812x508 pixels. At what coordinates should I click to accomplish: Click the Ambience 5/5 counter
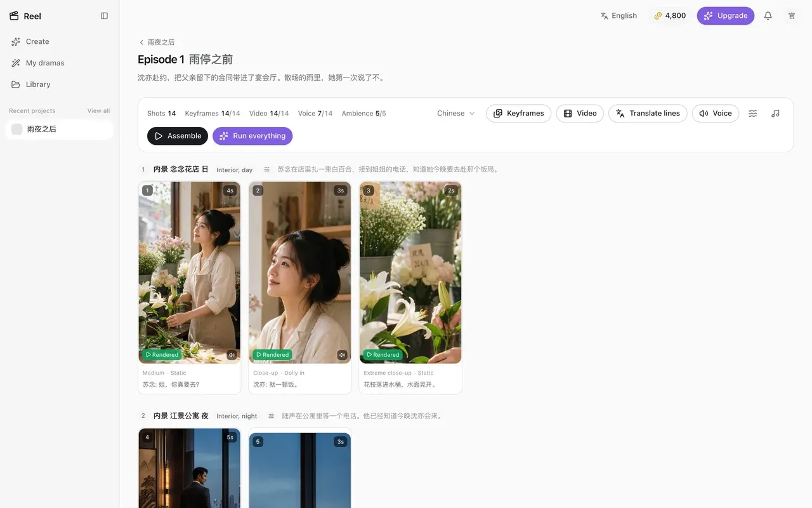pos(363,114)
